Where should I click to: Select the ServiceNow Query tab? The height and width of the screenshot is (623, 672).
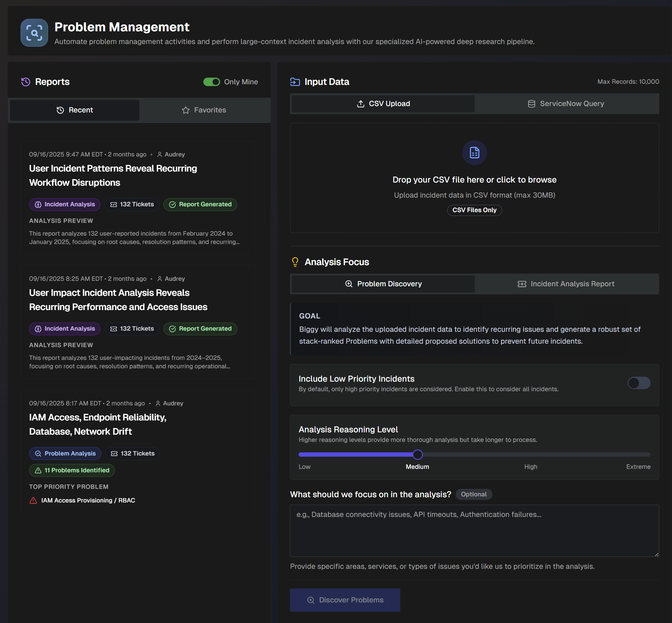(x=566, y=104)
